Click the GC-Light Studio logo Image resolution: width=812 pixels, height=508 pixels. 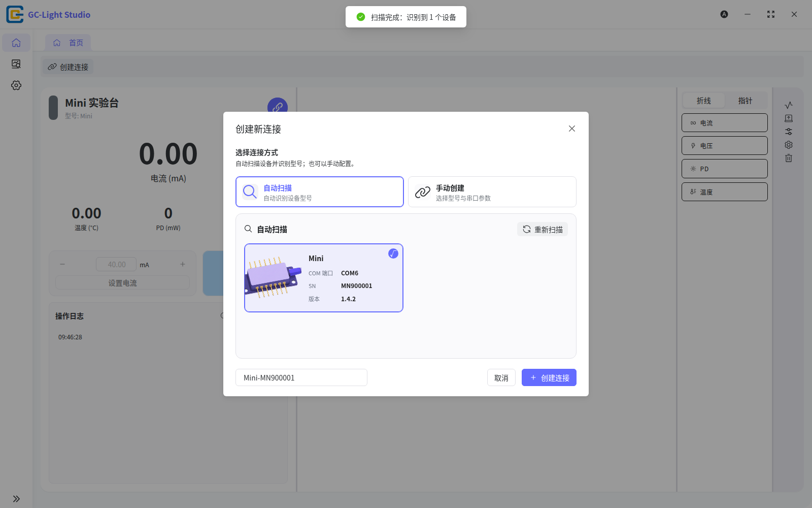[15, 15]
